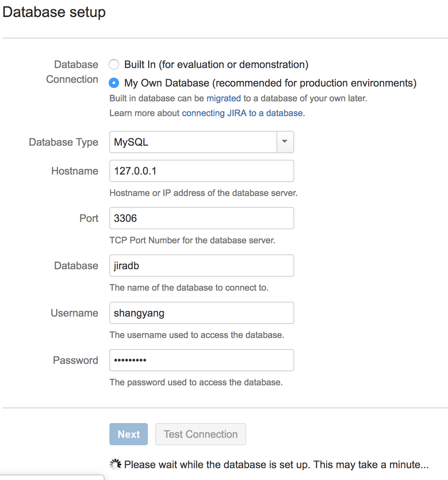The width and height of the screenshot is (448, 480).
Task: Click the Port field showing 3306
Action: pos(201,218)
